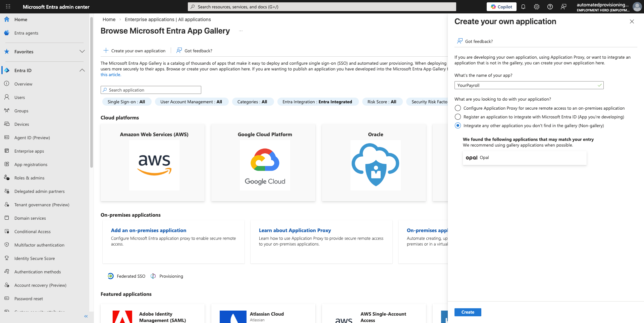Select Register an application to integrate radio

click(458, 117)
